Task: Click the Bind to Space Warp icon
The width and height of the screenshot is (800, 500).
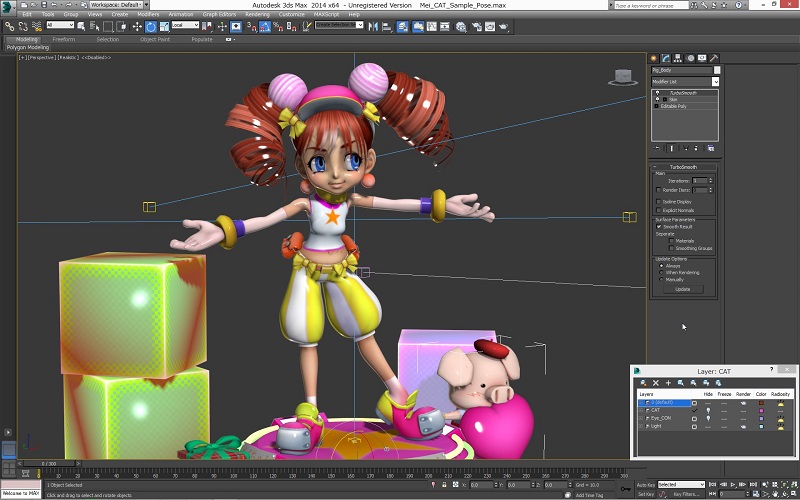Action: click(x=37, y=26)
